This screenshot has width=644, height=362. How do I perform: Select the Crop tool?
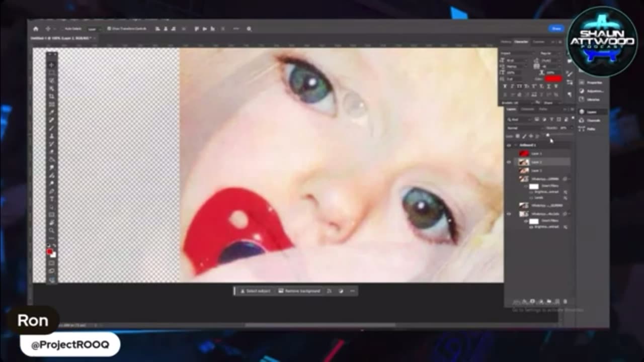click(x=52, y=97)
